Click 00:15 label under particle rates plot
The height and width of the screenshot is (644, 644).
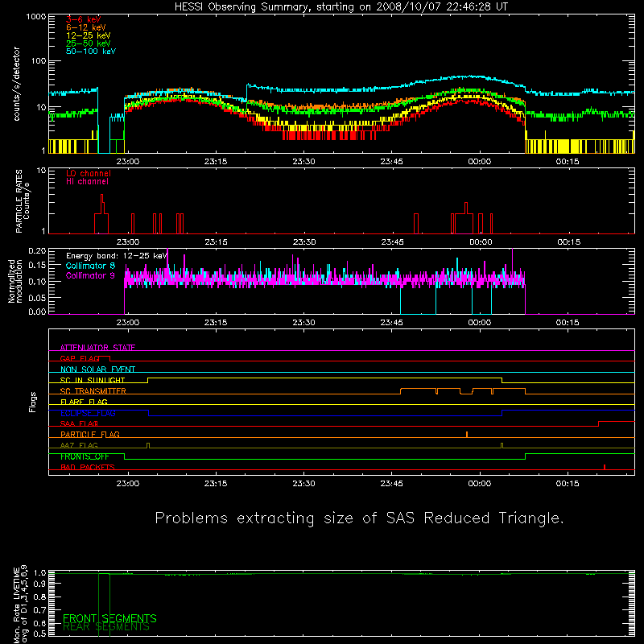tap(569, 242)
